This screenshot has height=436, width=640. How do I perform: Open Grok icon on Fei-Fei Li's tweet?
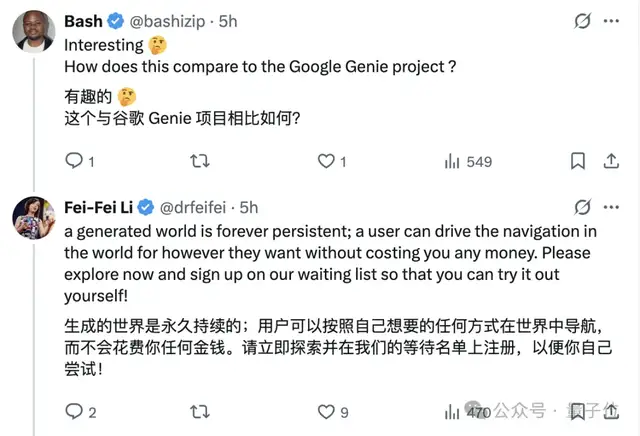tap(583, 207)
